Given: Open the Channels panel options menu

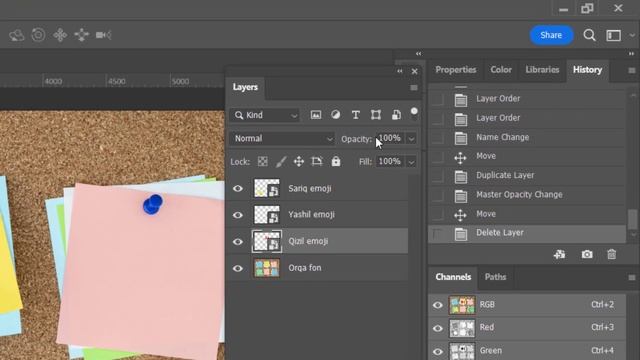Looking at the screenshot, I should [x=632, y=278].
